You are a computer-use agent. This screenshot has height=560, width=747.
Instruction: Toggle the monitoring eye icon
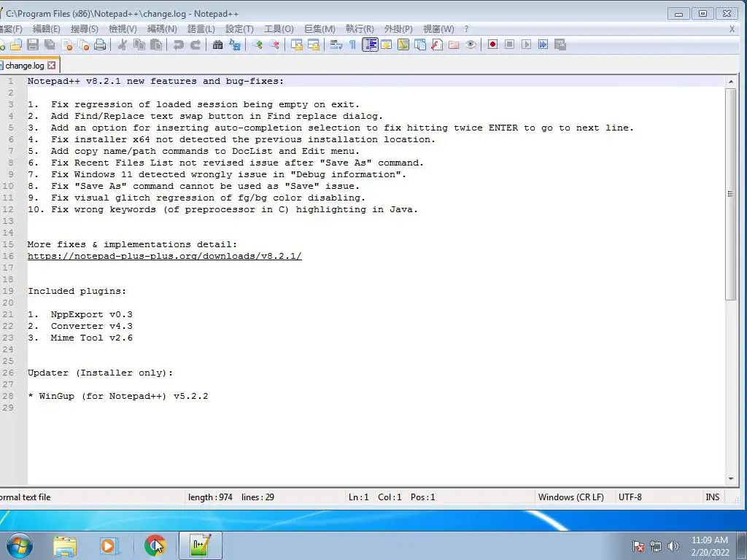[x=471, y=44]
